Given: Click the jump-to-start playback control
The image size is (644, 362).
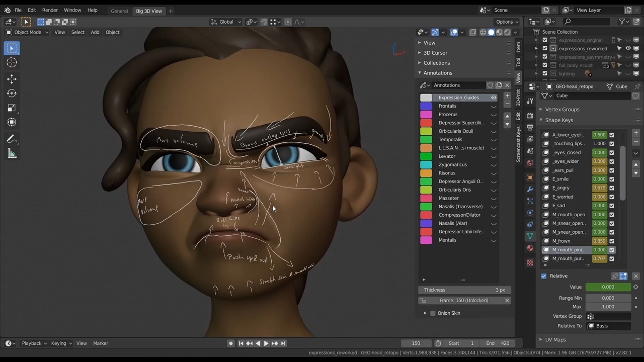Looking at the screenshot, I should pos(241,343).
